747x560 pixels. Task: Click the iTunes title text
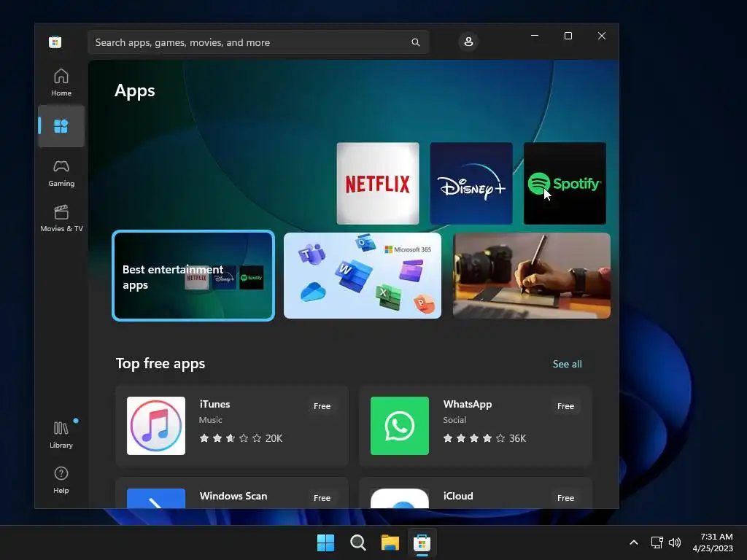pyautogui.click(x=215, y=404)
